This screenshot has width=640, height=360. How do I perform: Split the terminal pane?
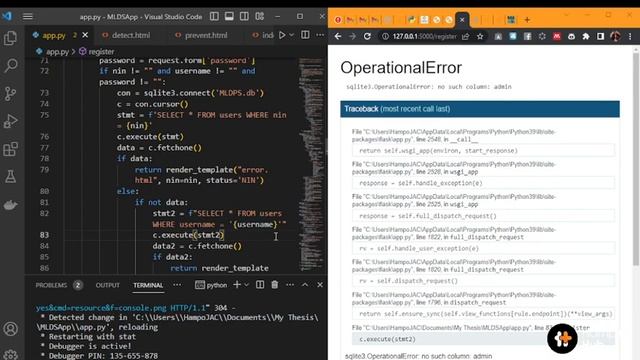260,285
